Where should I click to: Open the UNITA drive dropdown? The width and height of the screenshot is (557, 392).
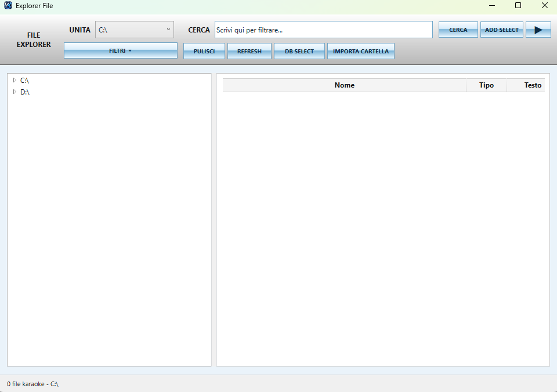click(135, 30)
